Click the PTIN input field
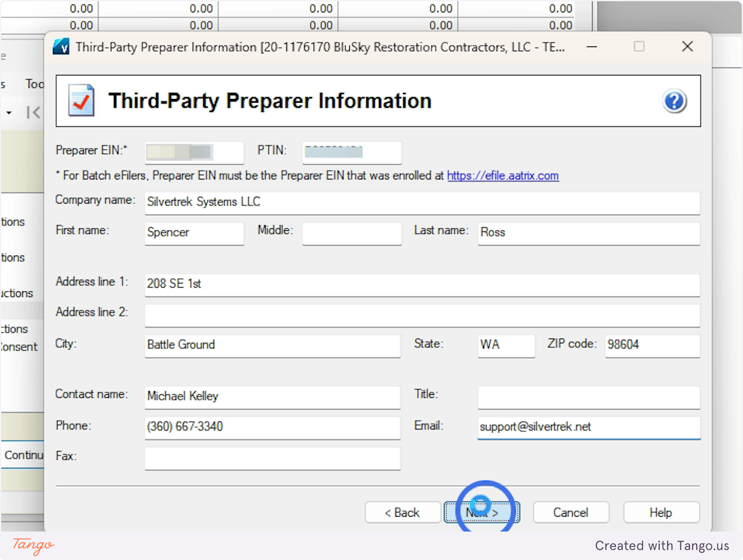This screenshot has width=743, height=560. 352,152
